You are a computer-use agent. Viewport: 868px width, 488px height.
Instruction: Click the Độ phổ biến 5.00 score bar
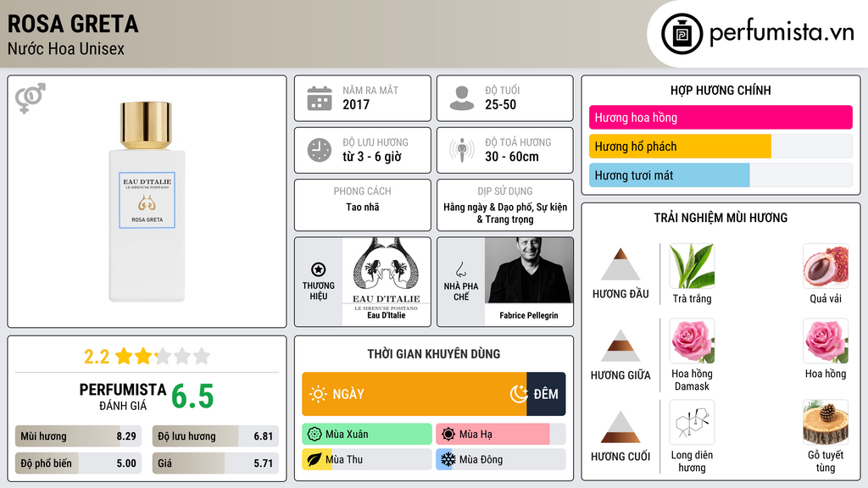pos(79,463)
